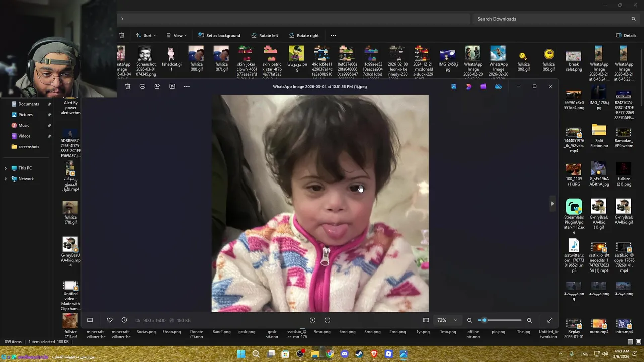Viewport: 644px width, 362px height.
Task: Click the address bar breadcrumb chevron
Action: (122, 19)
